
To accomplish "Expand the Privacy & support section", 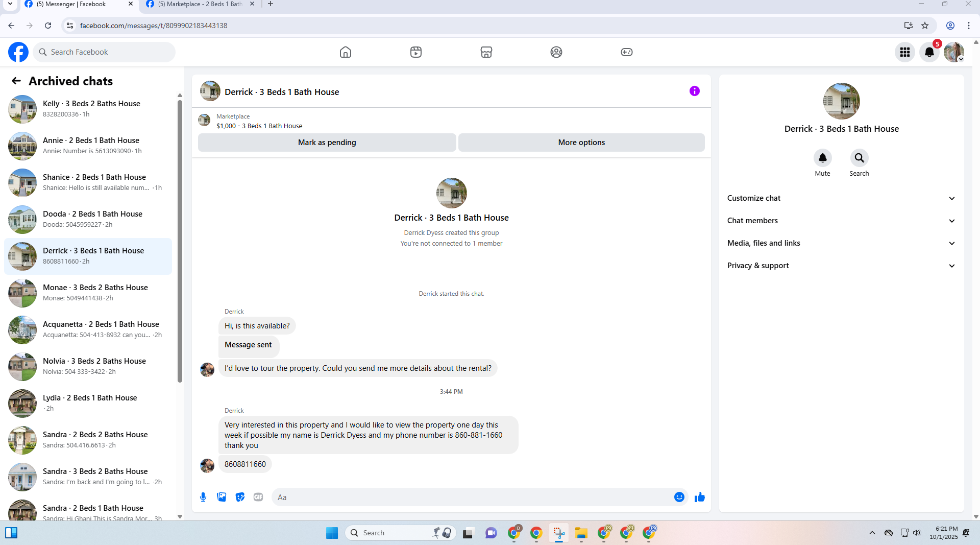I will pyautogui.click(x=842, y=266).
